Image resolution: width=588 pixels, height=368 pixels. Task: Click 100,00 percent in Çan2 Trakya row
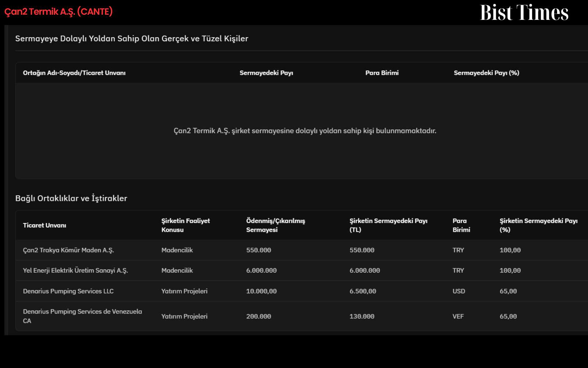510,250
